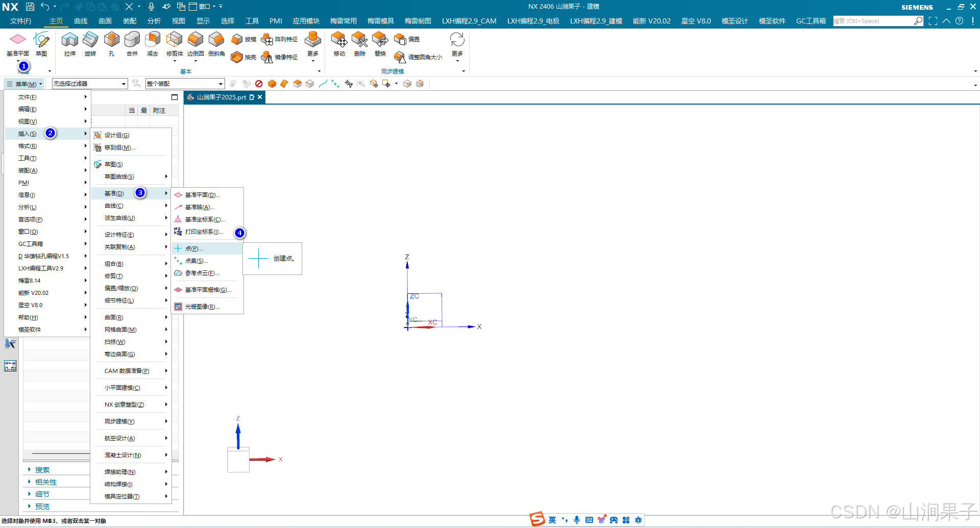This screenshot has height=528, width=980.
Task: Click the command search input field
Action: click(873, 21)
